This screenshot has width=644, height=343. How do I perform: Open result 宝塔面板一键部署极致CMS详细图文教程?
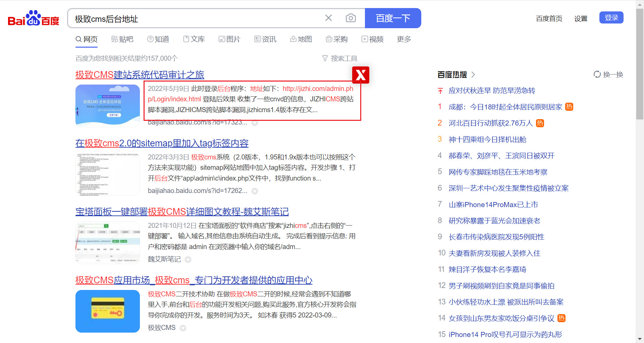[182, 211]
